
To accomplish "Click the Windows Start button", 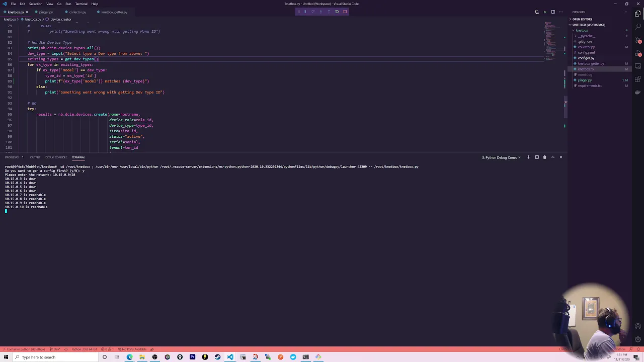I will pyautogui.click(x=6, y=357).
